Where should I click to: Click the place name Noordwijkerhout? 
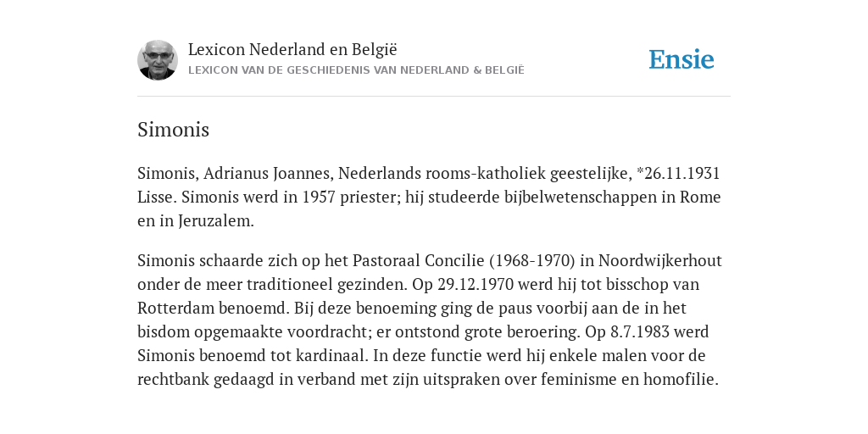659,260
